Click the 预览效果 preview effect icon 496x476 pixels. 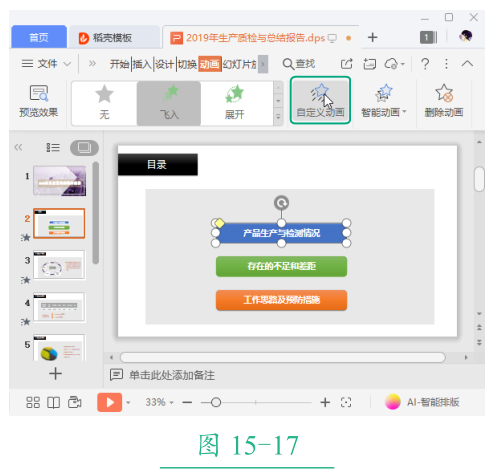pos(39,93)
